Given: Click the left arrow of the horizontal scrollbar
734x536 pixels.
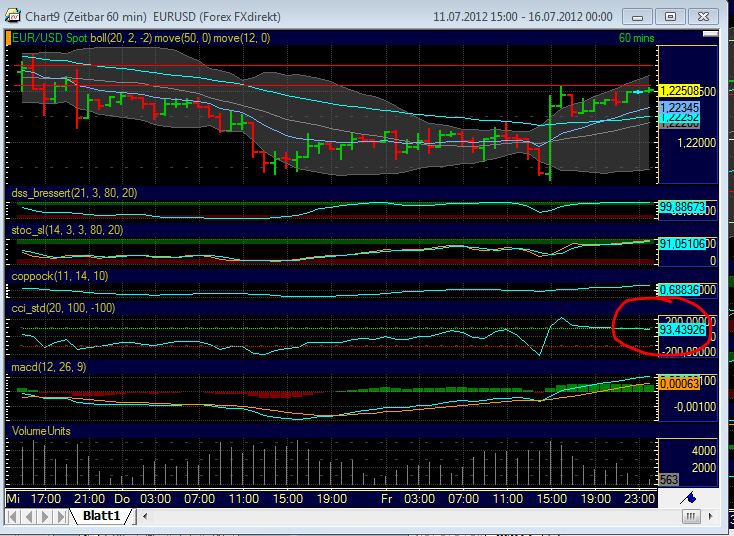Looking at the screenshot, I should pyautogui.click(x=145, y=517).
